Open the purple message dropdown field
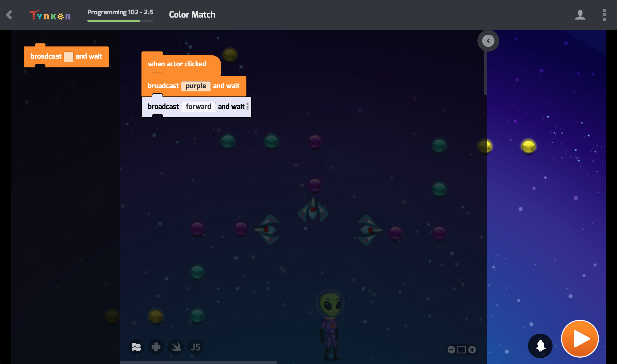Viewport: 617px width, 364px height. click(196, 86)
